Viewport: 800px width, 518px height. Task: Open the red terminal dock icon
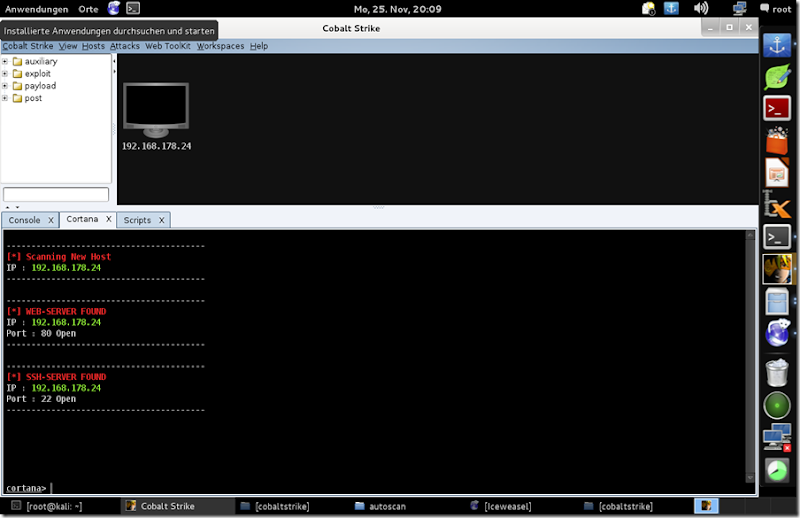(777, 109)
